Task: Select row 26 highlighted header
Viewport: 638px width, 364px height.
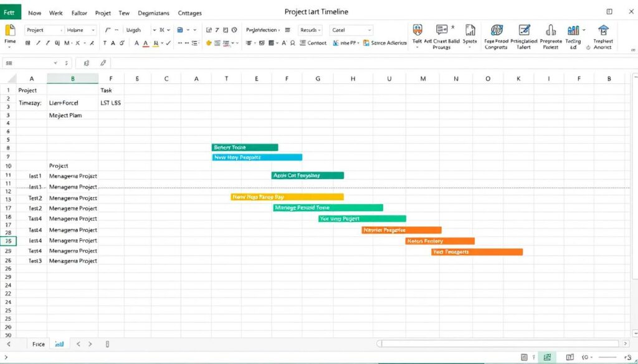Action: 8,241
